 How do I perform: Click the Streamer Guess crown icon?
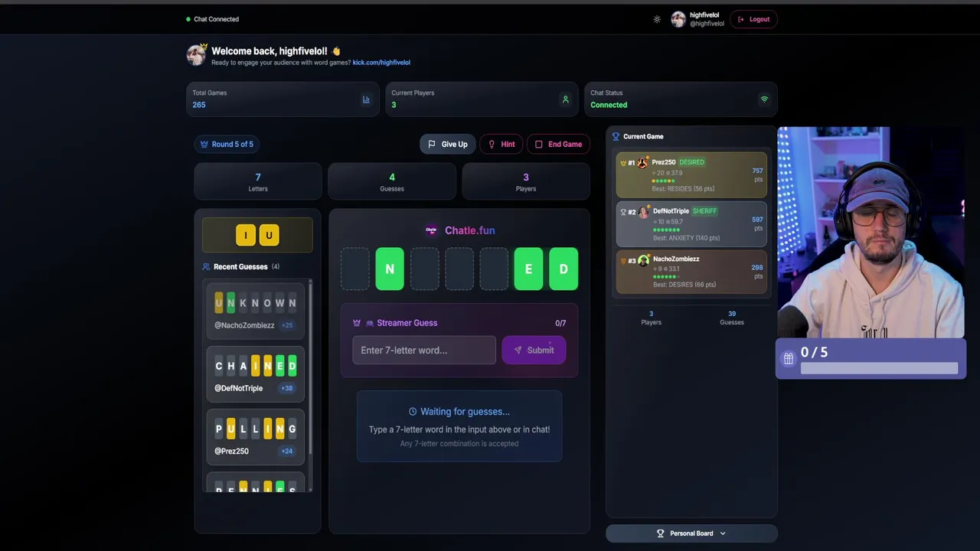click(357, 323)
